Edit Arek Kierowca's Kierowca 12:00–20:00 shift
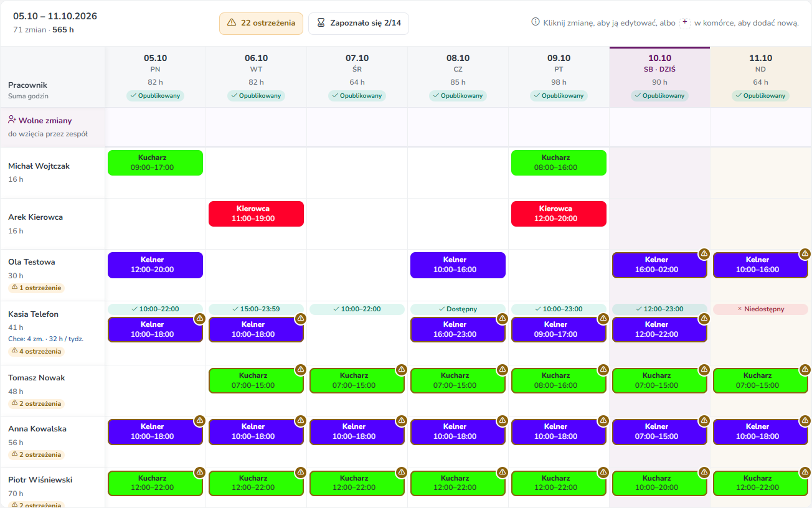812x508 pixels. [x=559, y=214]
